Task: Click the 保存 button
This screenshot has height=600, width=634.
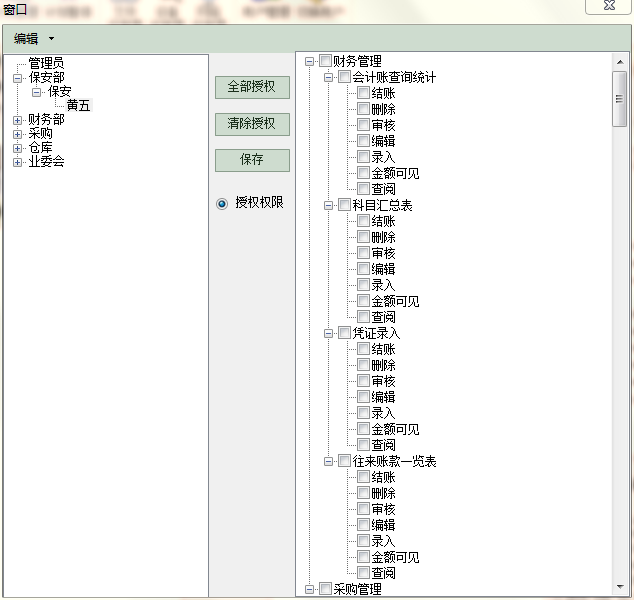Action: click(252, 160)
